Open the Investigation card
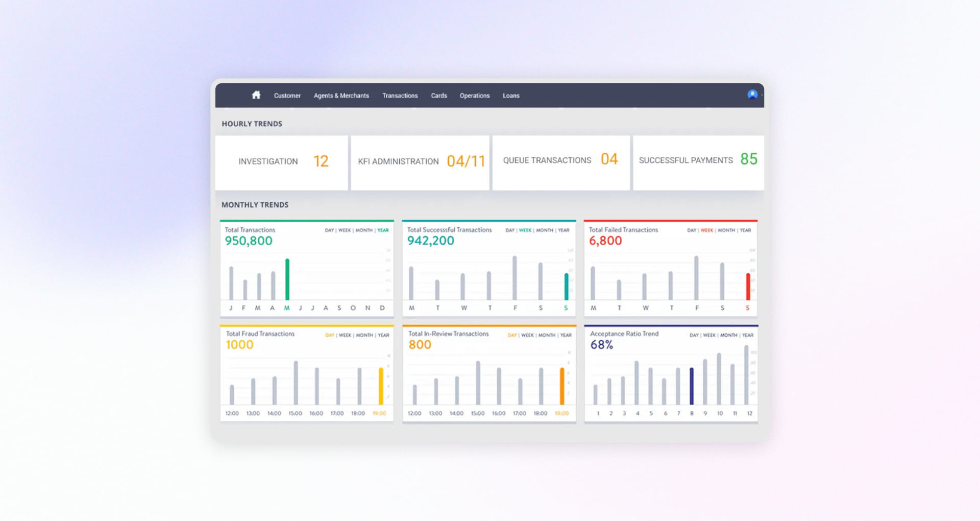 pos(282,162)
